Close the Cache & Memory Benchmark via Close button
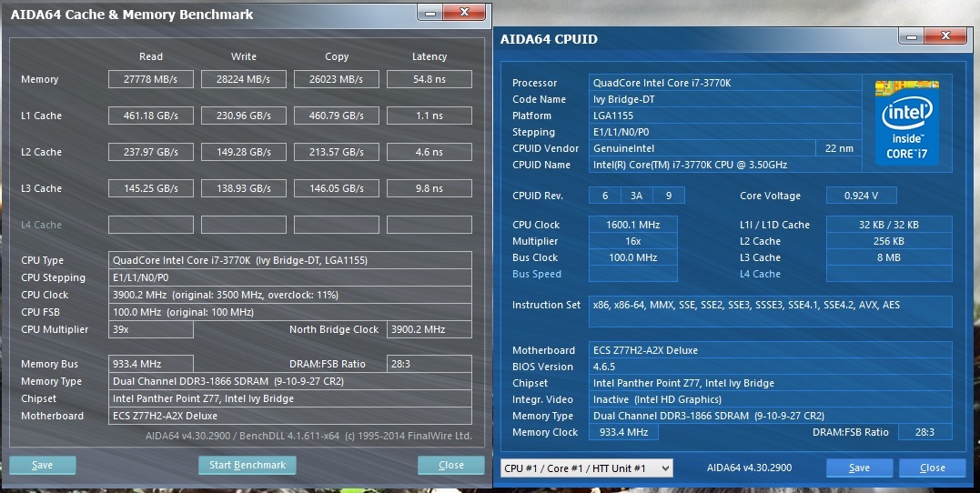This screenshot has height=493, width=980. (x=450, y=465)
